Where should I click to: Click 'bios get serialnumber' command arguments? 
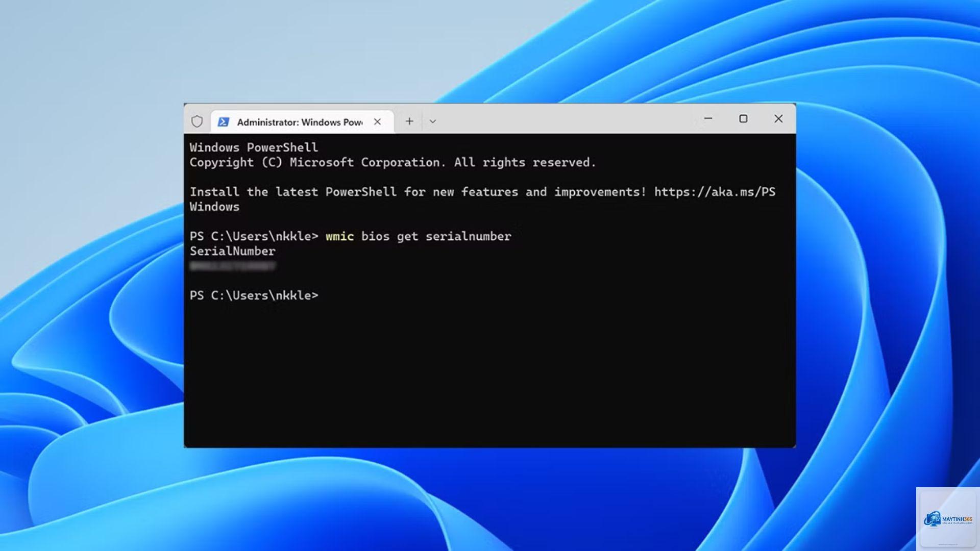[x=436, y=237]
